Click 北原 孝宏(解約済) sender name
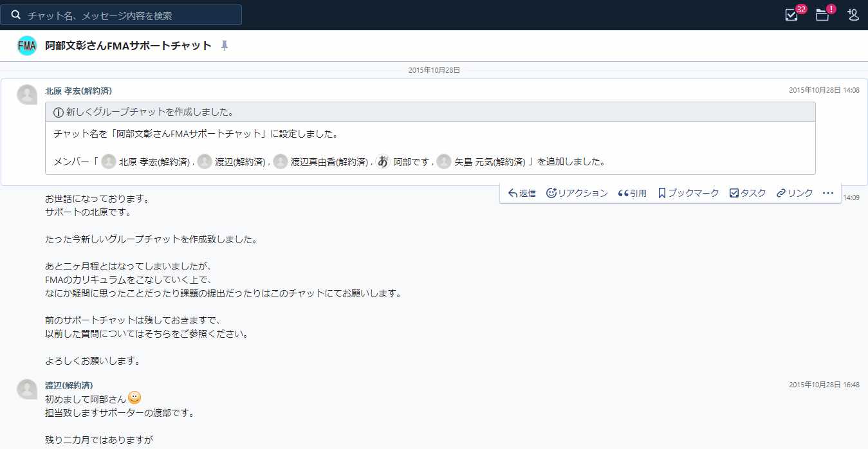 pyautogui.click(x=78, y=91)
